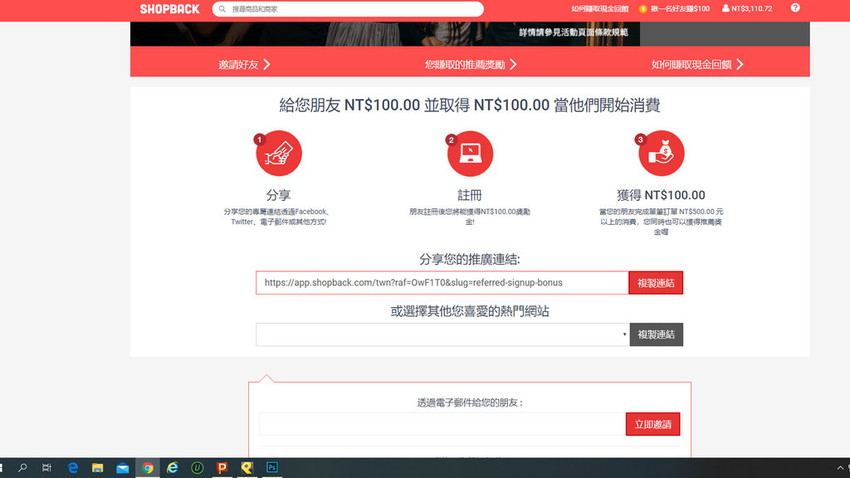
Task: Open Google Chrome from the taskbar
Action: pos(147,467)
